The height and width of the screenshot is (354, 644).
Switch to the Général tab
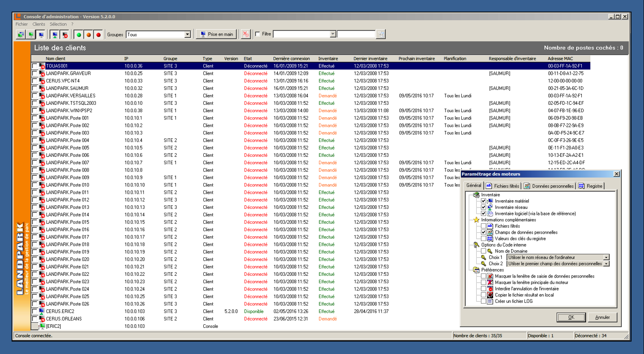pos(474,186)
